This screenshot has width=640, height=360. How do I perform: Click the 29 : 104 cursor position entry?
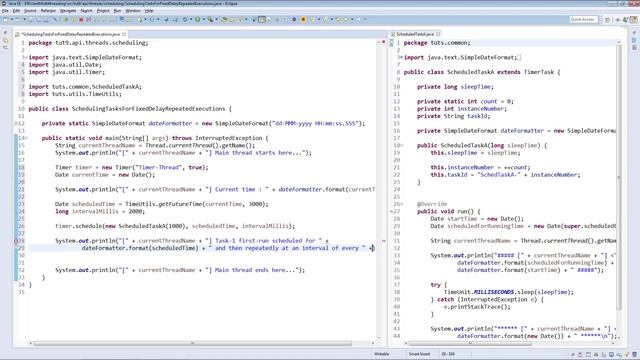point(448,354)
